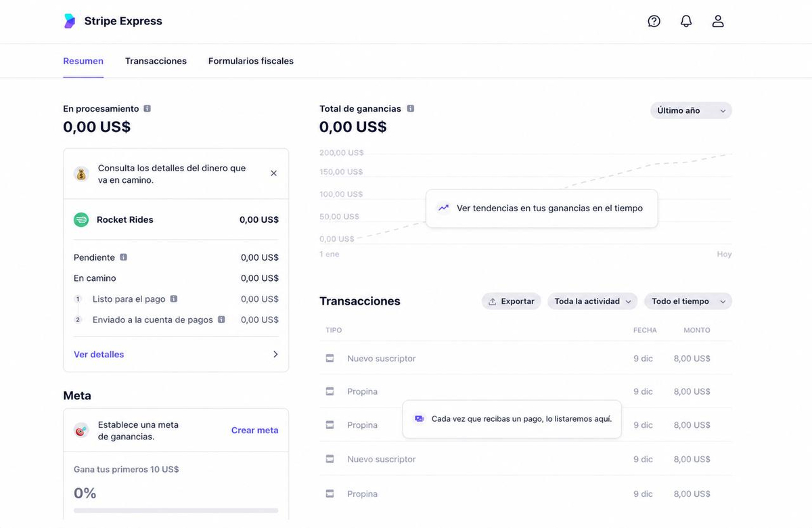Click info icon beside Enviado a la cuenta de pagos
This screenshot has height=528, width=812.
point(221,320)
